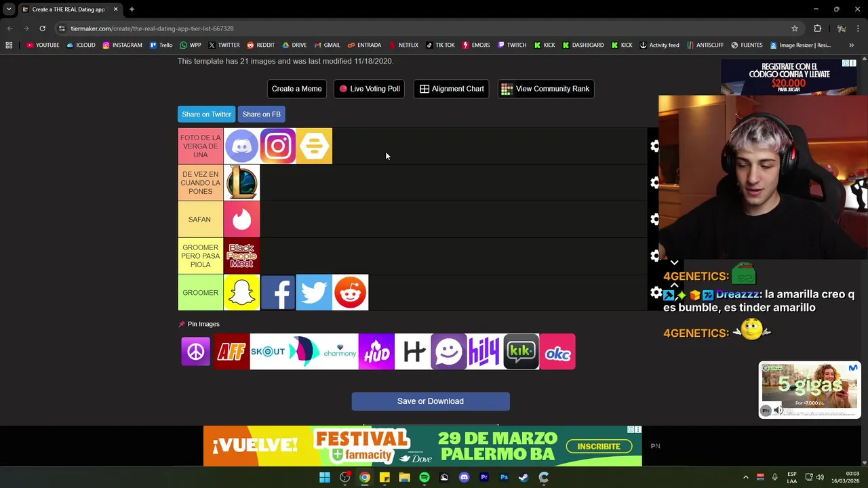Open settings gear for FOTO DE LA VERGA row

click(x=655, y=146)
